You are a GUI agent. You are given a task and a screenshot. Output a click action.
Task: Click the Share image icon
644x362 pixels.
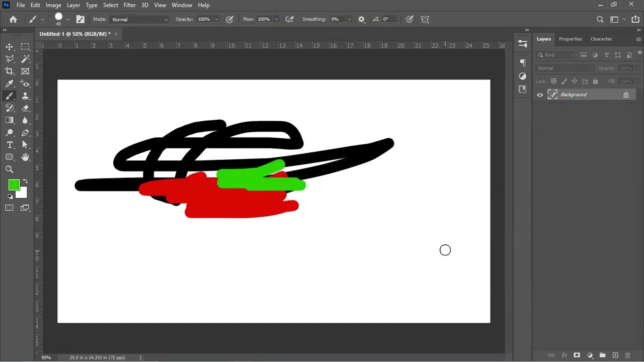point(635,19)
